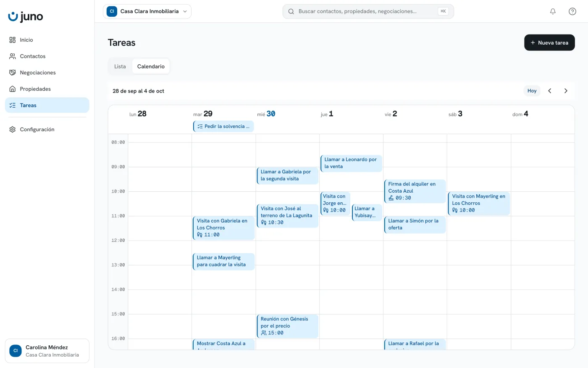Open Contactos in the sidebar
The image size is (588, 368).
[47, 56]
